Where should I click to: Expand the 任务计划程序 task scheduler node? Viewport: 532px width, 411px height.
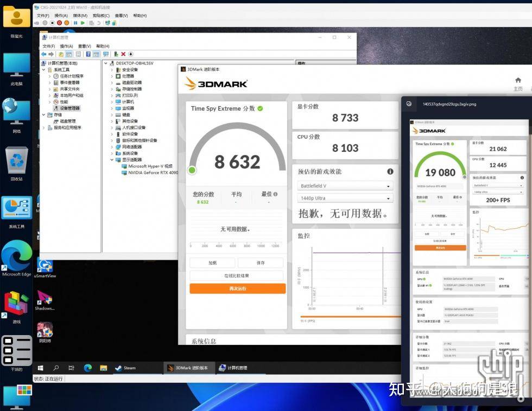tap(49, 76)
